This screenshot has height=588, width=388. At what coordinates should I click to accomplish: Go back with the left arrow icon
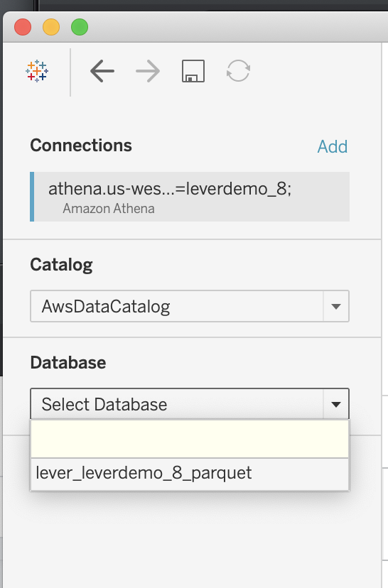[102, 71]
